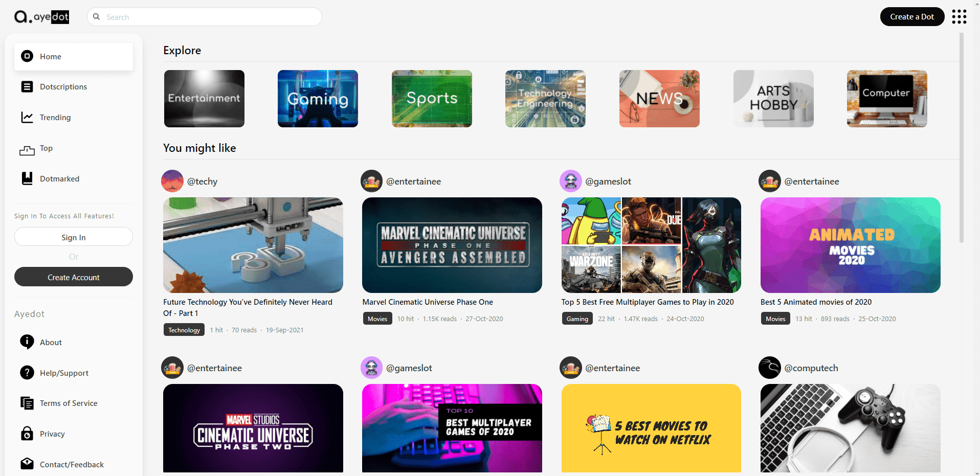The image size is (980, 476).
Task: Open the apps grid menu icon
Action: [x=959, y=17]
